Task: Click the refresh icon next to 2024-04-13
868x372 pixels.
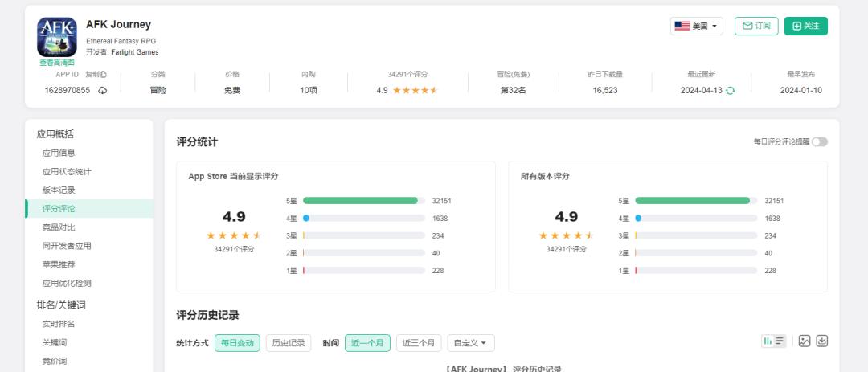Action: (x=730, y=91)
